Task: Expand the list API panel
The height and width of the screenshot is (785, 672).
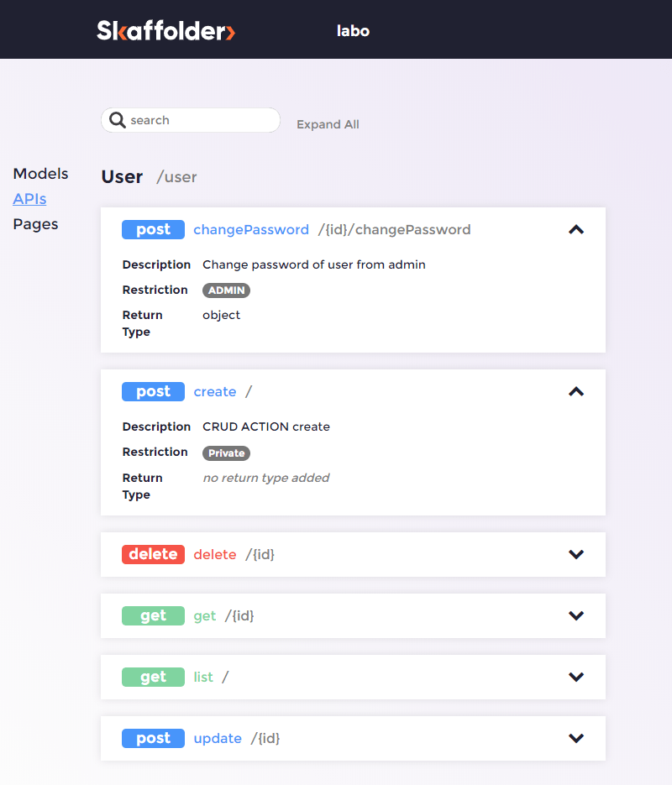Action: click(x=576, y=677)
